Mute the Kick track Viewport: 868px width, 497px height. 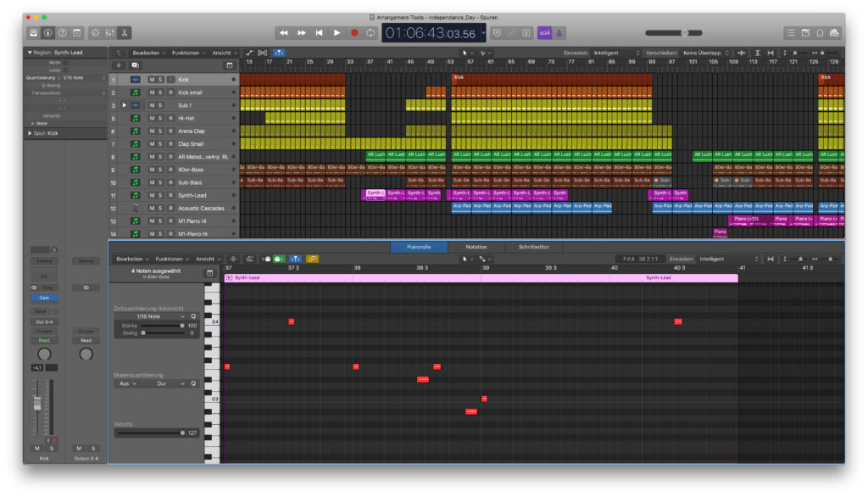click(x=152, y=80)
